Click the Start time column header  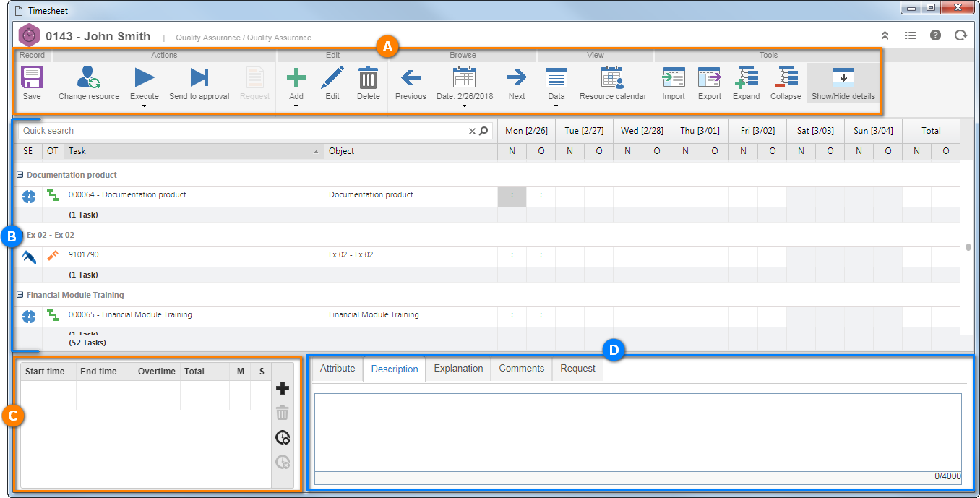click(x=48, y=372)
